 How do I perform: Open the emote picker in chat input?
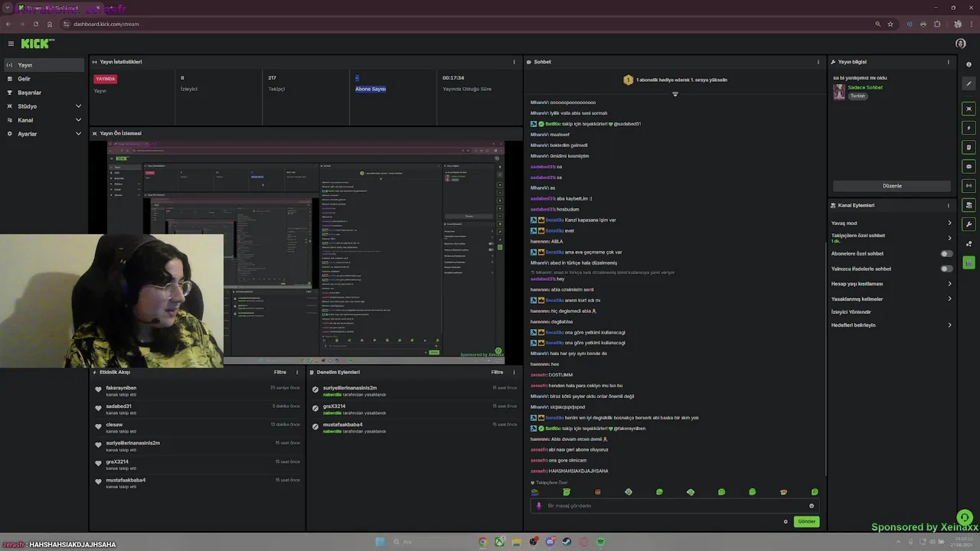812,506
